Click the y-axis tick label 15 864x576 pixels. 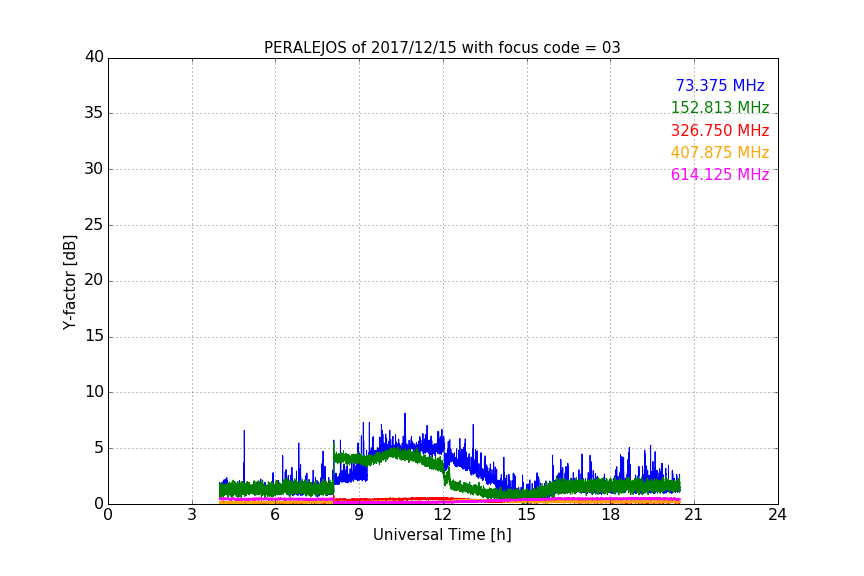pyautogui.click(x=94, y=336)
